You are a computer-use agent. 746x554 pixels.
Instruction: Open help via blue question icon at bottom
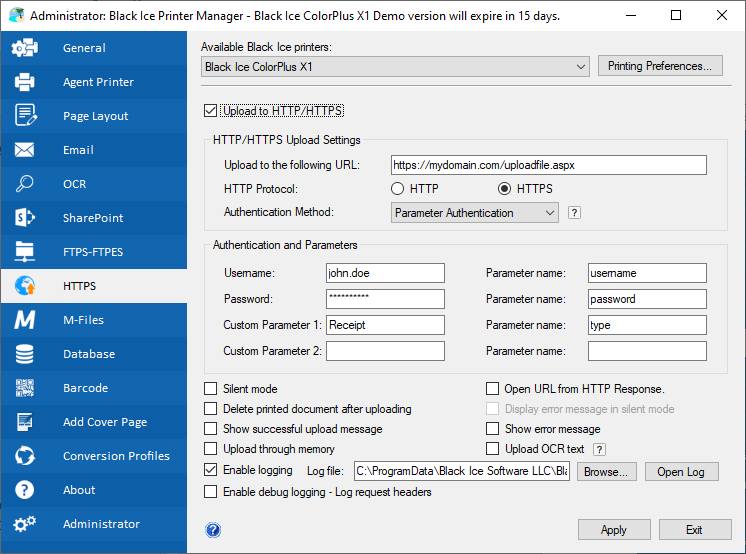pyautogui.click(x=213, y=530)
